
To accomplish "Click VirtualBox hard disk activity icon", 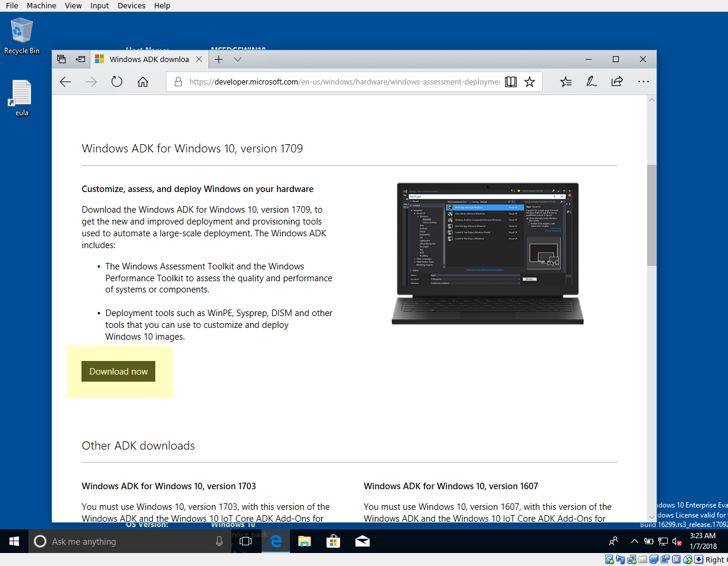I will click(610, 560).
